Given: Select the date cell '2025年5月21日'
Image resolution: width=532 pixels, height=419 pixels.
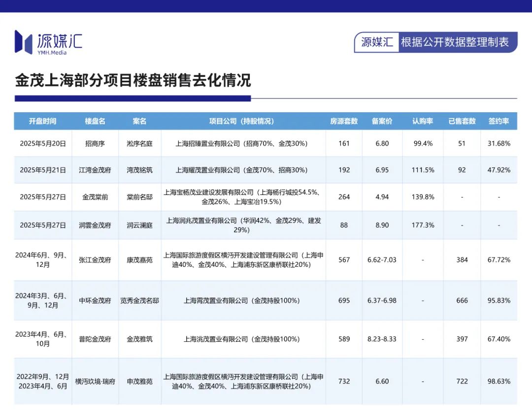Looking at the screenshot, I should (43, 170).
